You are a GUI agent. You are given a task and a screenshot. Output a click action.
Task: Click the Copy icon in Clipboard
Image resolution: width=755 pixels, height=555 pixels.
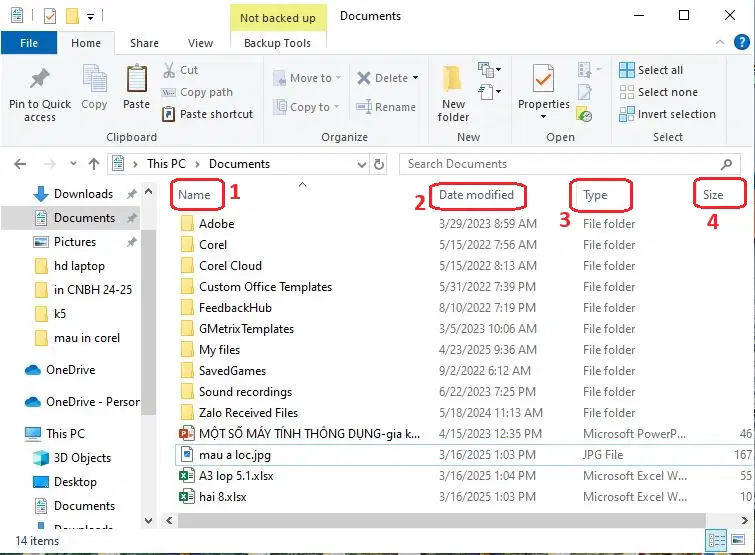94,78
